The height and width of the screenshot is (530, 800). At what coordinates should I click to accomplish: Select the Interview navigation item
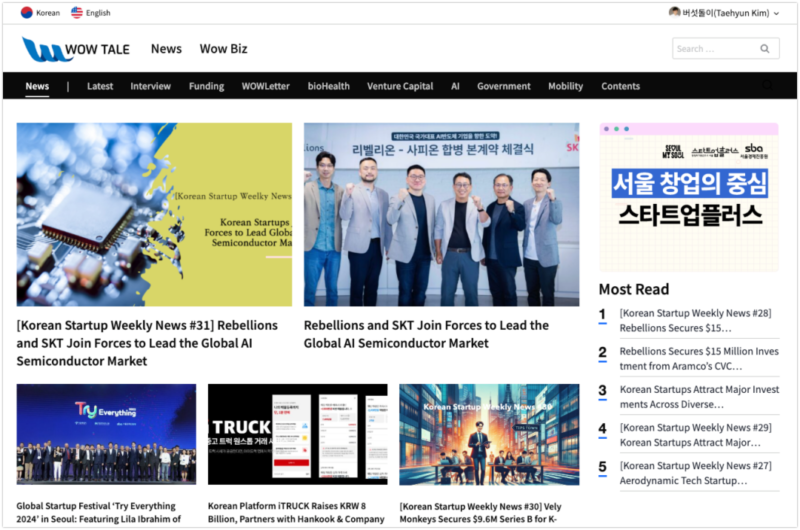coord(151,86)
